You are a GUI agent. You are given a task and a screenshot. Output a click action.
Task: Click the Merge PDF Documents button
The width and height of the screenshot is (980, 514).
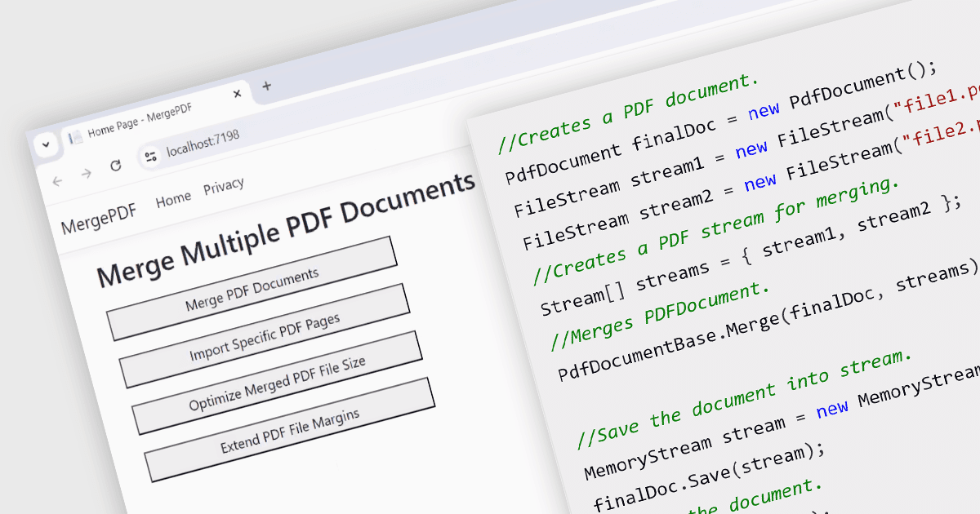pyautogui.click(x=252, y=288)
